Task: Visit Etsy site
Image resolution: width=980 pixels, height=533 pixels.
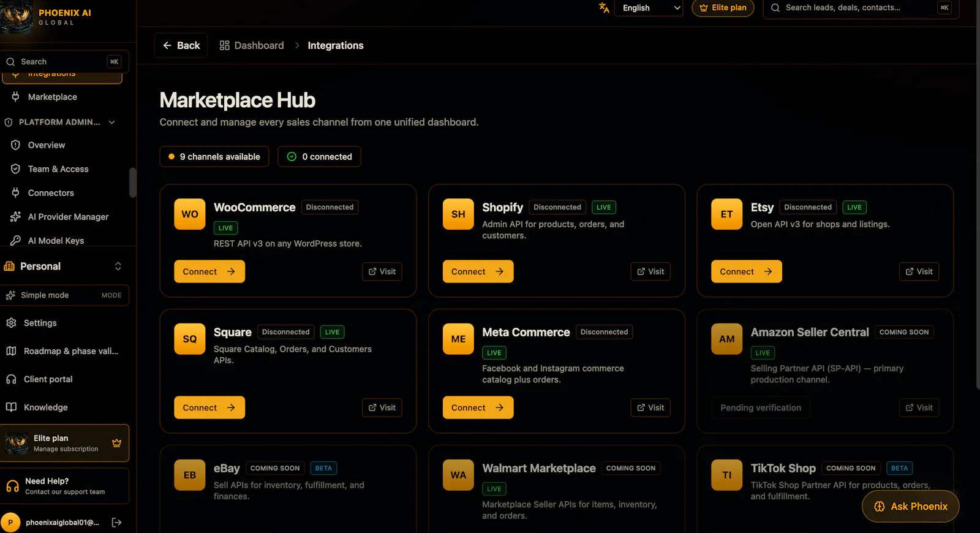Action: pyautogui.click(x=919, y=271)
